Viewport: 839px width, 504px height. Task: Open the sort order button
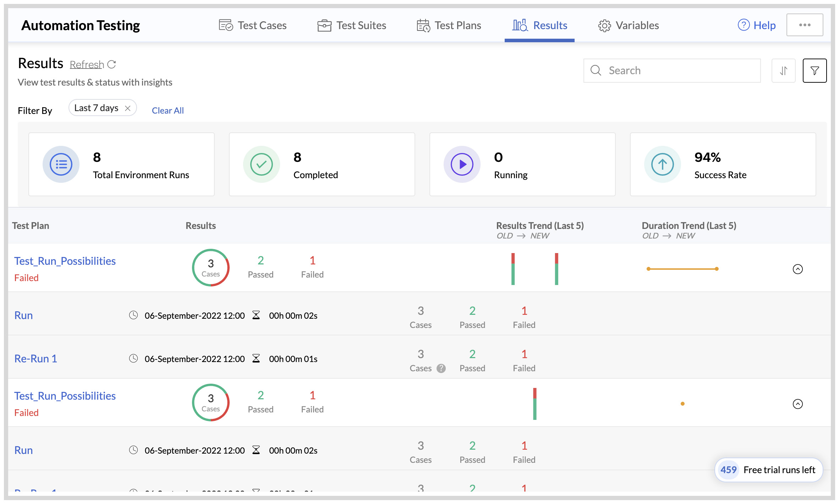pos(784,71)
